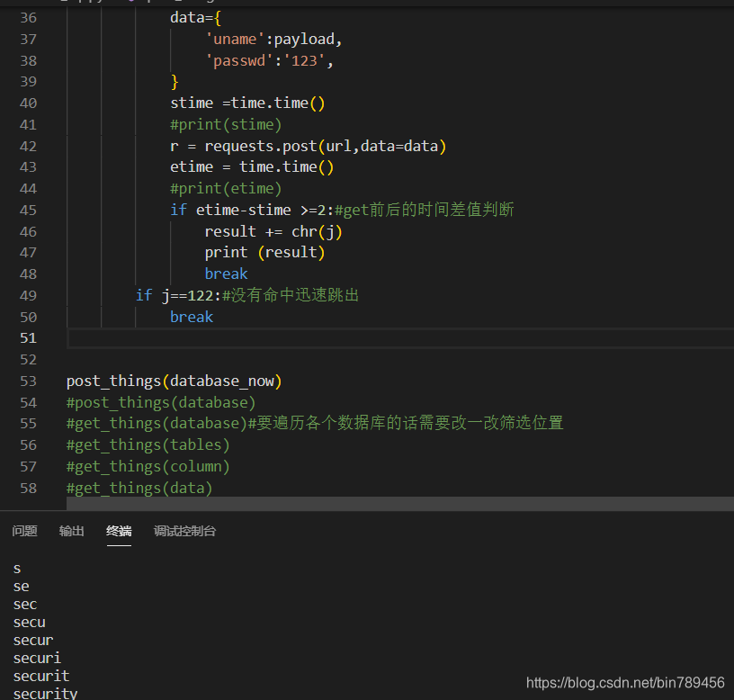Place cursor on the empty line 51
Screen dimensions: 734x700
pyautogui.click(x=400, y=338)
